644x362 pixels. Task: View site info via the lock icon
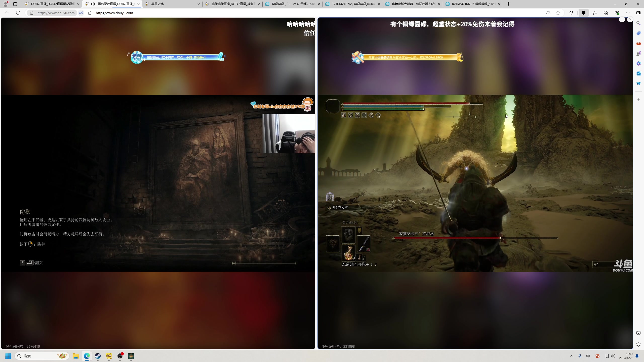tap(90, 13)
